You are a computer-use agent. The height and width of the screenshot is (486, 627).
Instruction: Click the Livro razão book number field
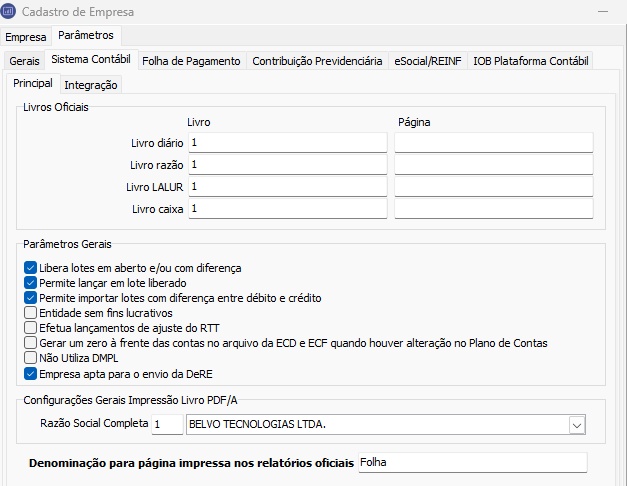tap(288, 165)
